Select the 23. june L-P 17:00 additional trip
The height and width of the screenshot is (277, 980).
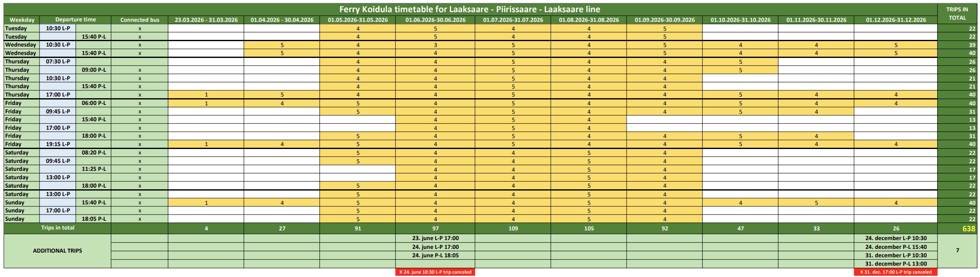click(x=435, y=238)
